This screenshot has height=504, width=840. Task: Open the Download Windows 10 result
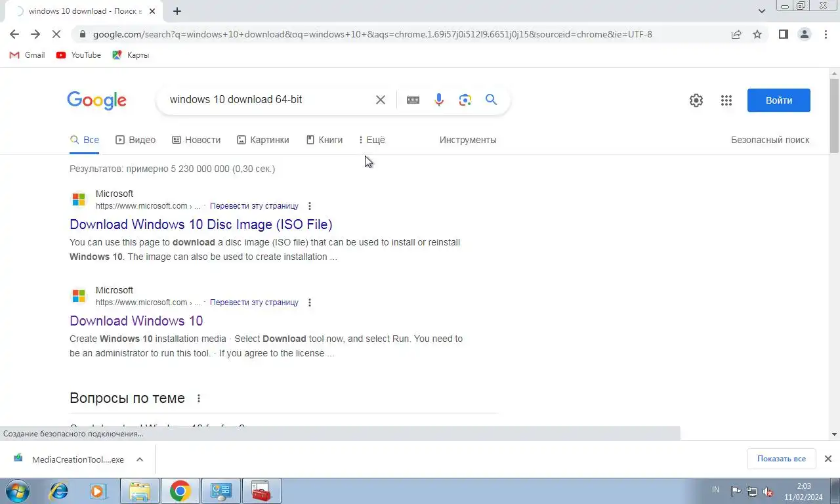click(x=136, y=321)
